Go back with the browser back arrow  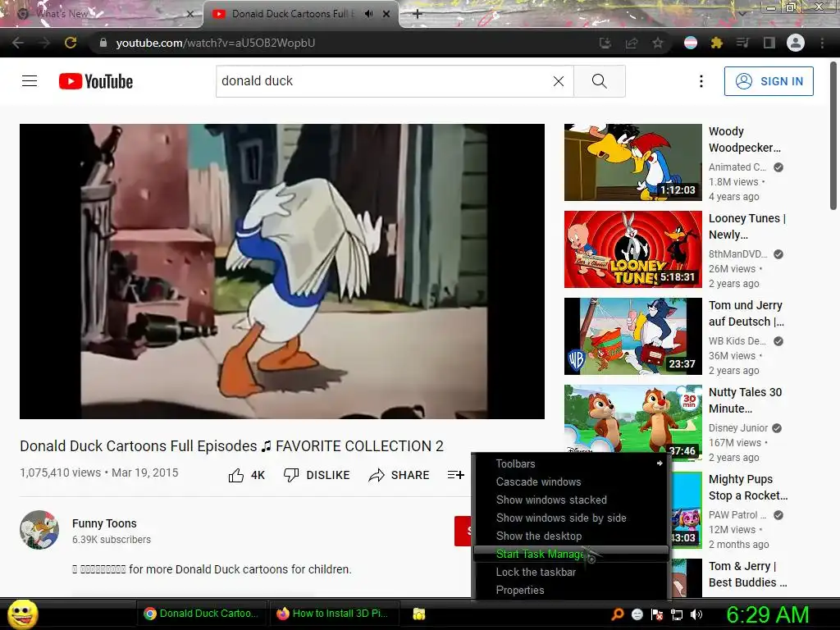click(x=18, y=43)
